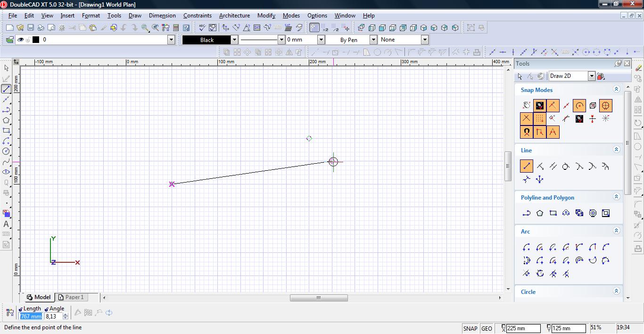
Task: Toggle SNAP in the status bar
Action: pos(470,328)
